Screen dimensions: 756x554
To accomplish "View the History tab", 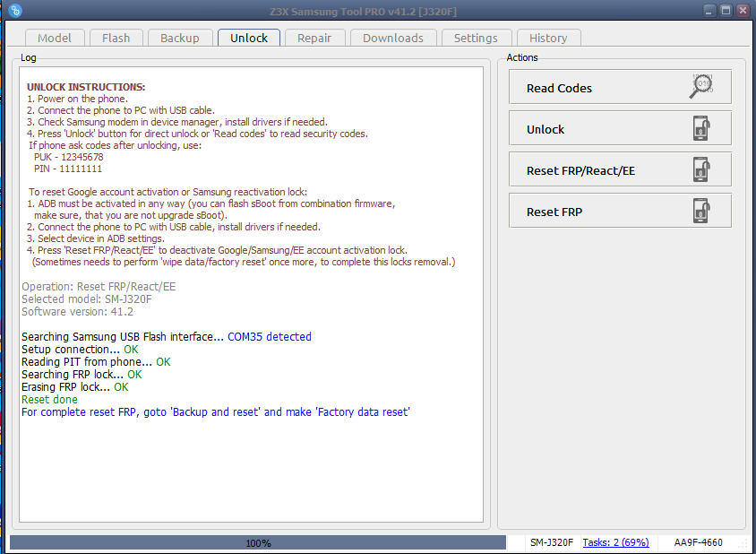I will coord(548,38).
